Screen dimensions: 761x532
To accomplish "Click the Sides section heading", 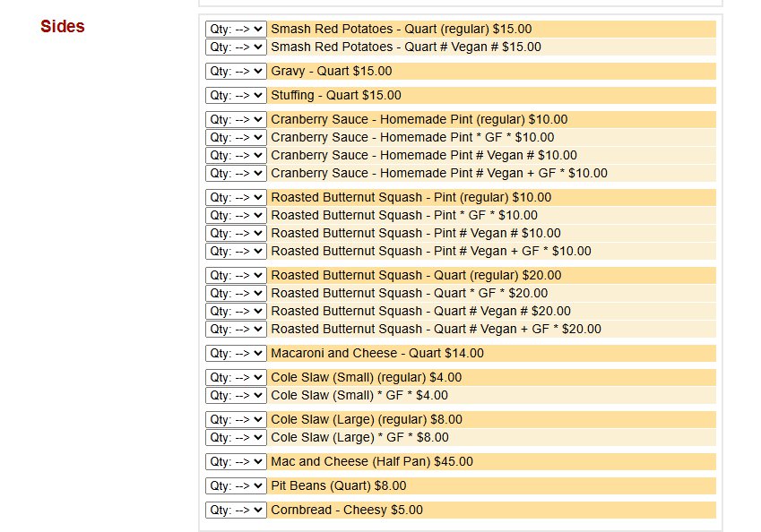I will (63, 27).
